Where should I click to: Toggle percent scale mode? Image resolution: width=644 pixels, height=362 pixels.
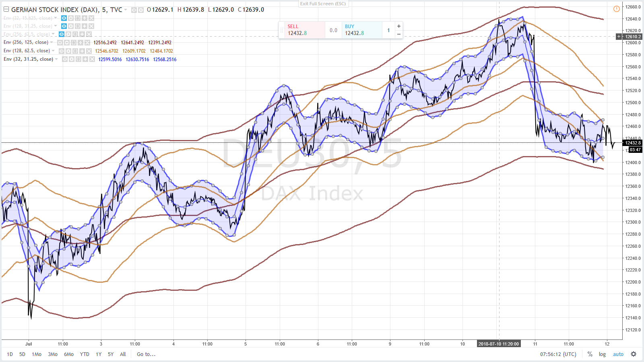[x=590, y=354]
